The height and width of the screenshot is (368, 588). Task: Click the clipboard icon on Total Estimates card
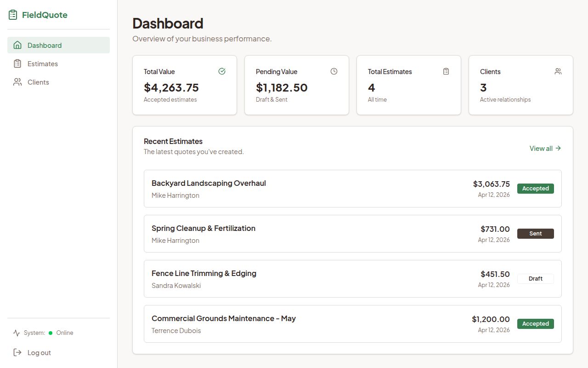(446, 71)
